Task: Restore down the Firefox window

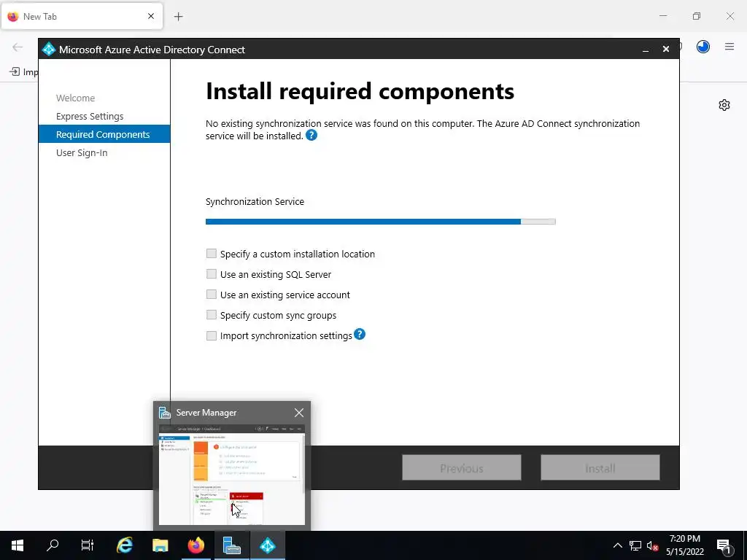Action: pos(697,16)
